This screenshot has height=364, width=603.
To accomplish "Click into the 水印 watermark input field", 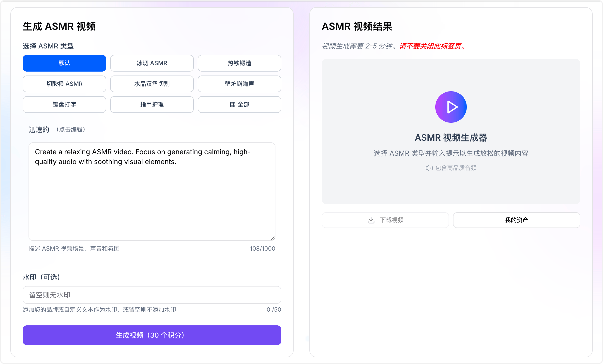I will (x=152, y=295).
